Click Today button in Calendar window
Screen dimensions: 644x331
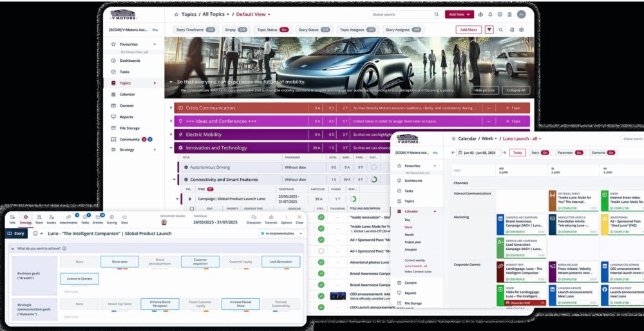tap(518, 153)
